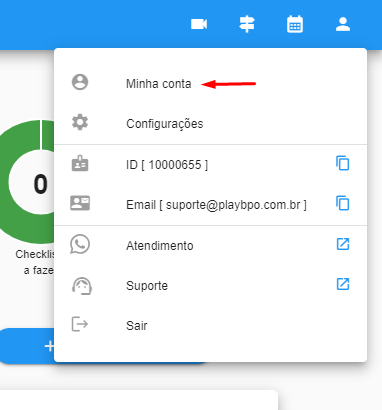This screenshot has height=410, width=382.
Task: Click the signpost directions icon in header
Action: [247, 24]
